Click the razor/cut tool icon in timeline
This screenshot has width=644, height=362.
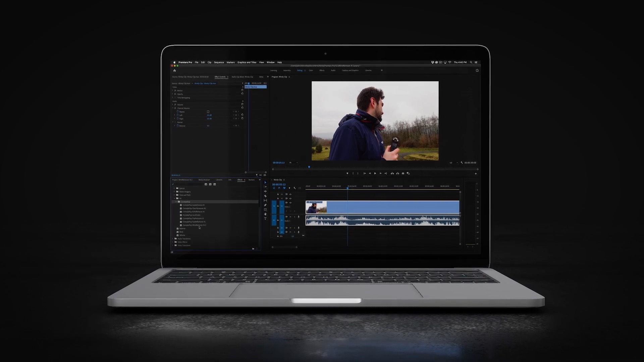265,196
